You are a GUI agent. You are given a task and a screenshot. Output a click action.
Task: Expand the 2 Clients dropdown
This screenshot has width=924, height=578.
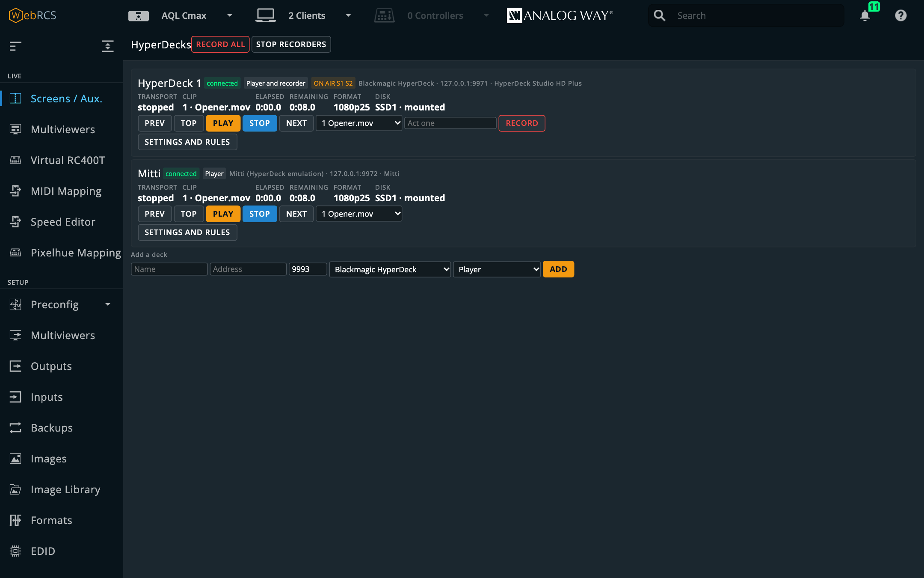click(x=348, y=16)
